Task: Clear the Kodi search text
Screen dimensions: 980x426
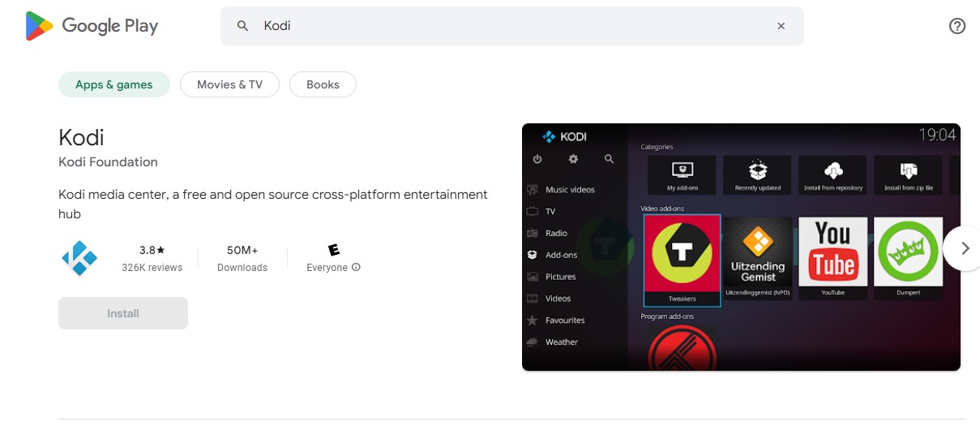Action: (781, 26)
